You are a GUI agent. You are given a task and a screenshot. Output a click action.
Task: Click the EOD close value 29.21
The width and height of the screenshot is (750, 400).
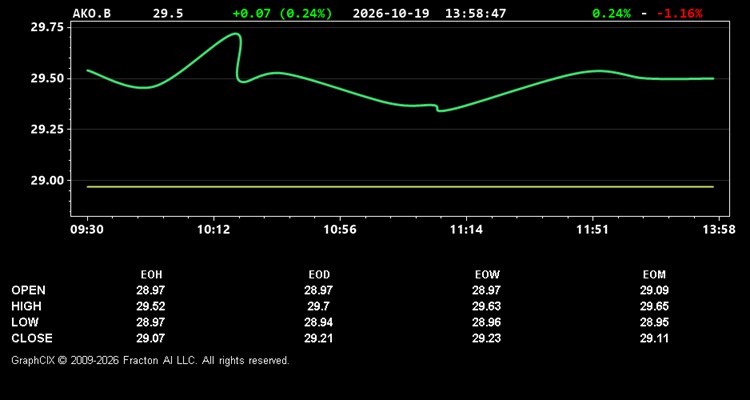[319, 338]
